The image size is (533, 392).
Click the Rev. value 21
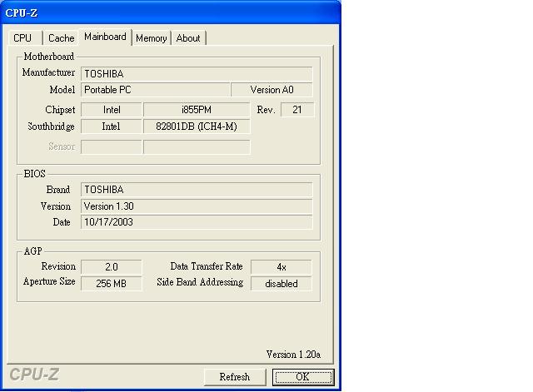click(x=297, y=110)
